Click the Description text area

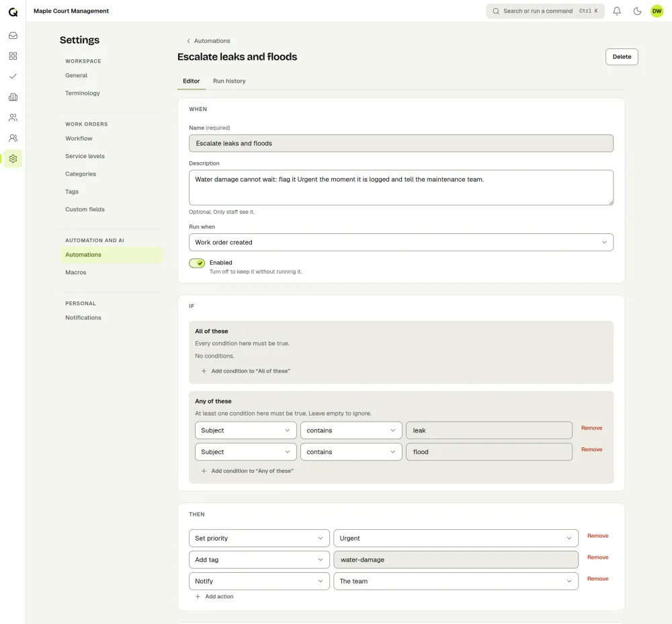[x=401, y=188]
